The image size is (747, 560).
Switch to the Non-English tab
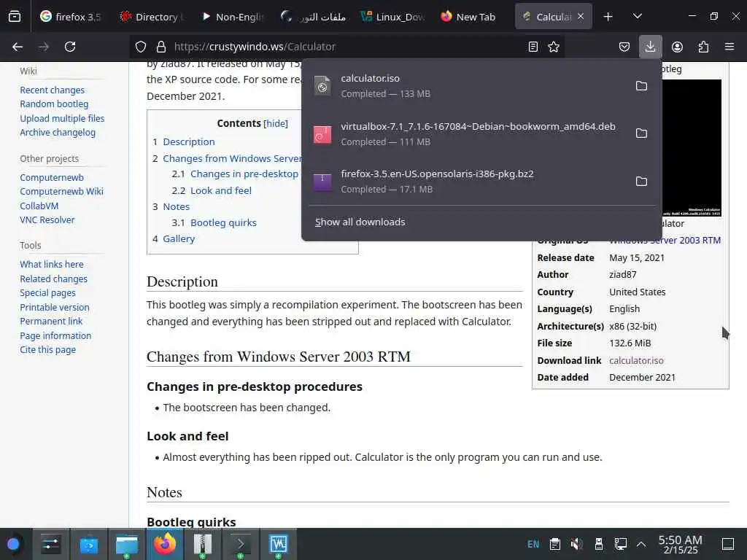231,17
